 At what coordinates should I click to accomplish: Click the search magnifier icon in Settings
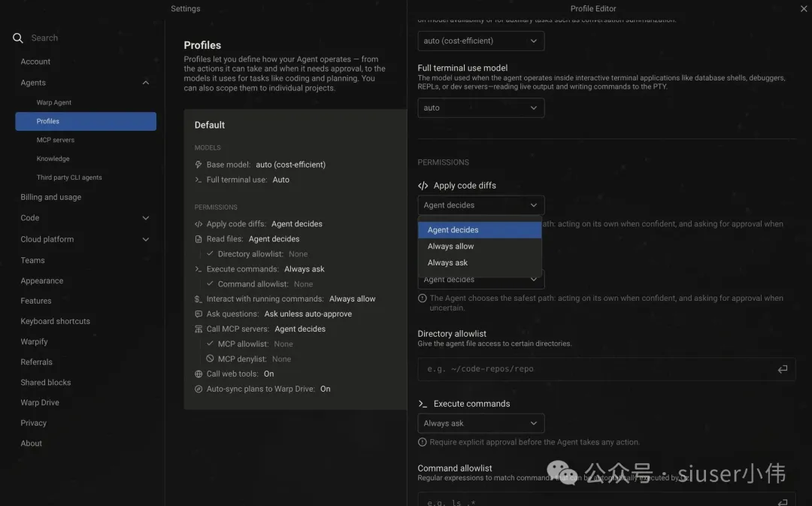(17, 38)
